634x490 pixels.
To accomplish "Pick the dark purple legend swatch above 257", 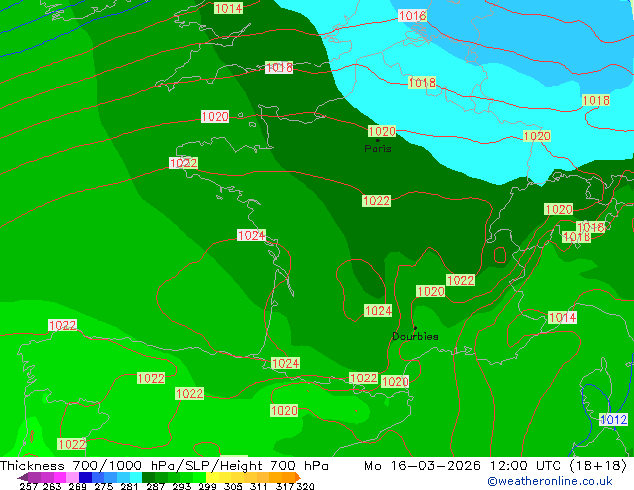I will 34,477.
